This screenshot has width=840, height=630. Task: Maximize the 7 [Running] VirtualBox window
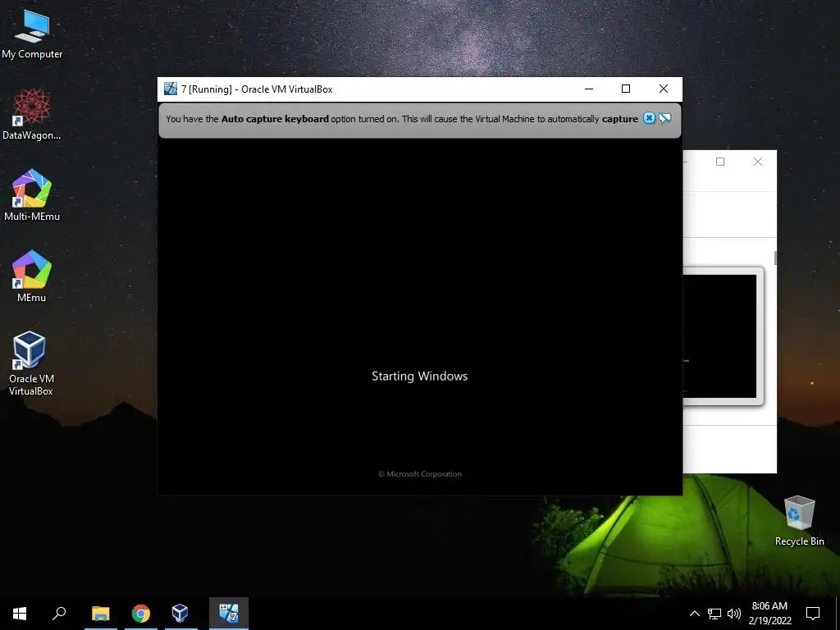pos(626,89)
